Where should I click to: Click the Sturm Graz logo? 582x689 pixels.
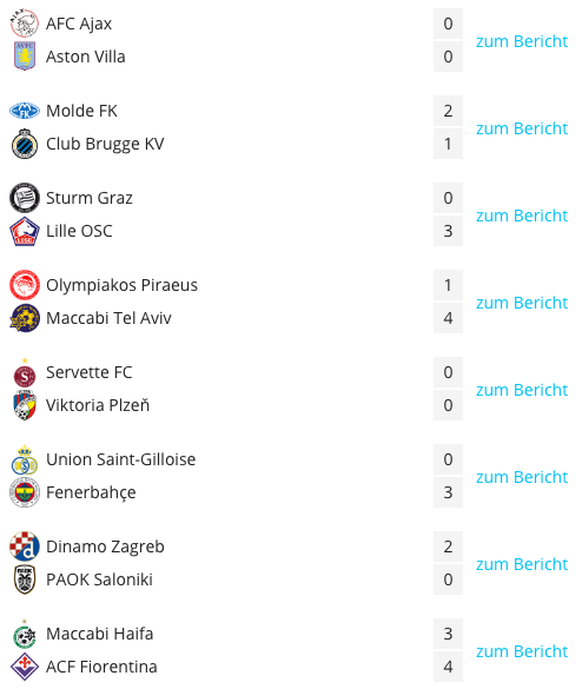pyautogui.click(x=25, y=198)
